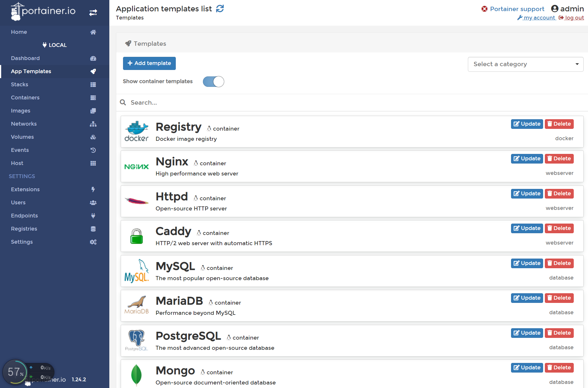The height and width of the screenshot is (388, 588).
Task: Open the Stacks menu item
Action: pos(20,85)
